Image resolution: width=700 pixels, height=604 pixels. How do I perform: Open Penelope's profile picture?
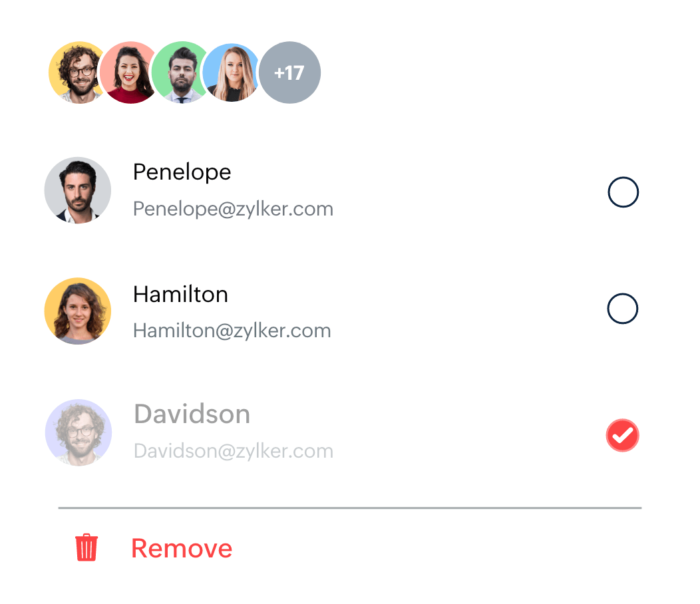tap(78, 190)
